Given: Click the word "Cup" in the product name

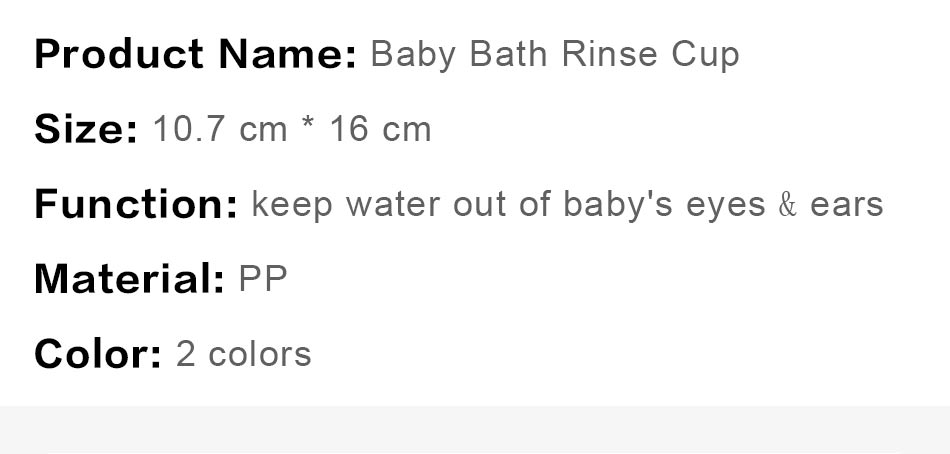Looking at the screenshot, I should pos(704,55).
